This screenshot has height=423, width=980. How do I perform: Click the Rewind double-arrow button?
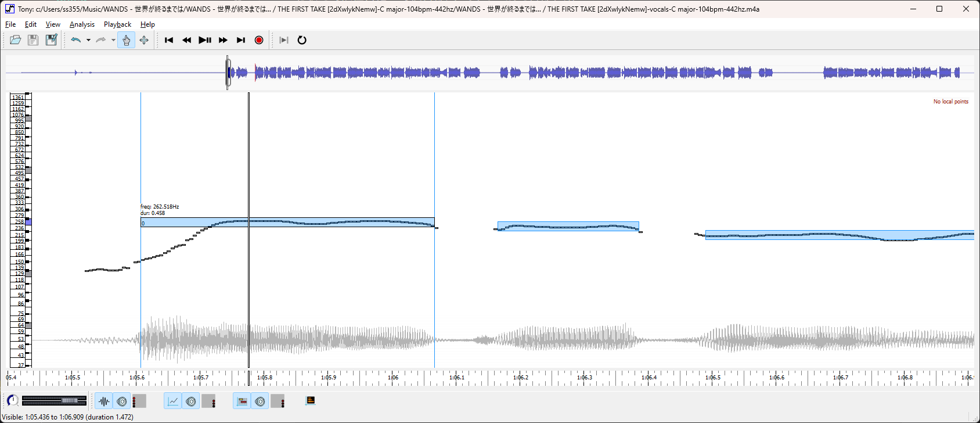[x=187, y=40]
